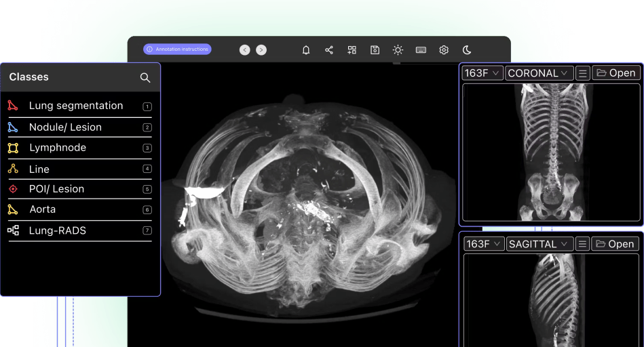Image resolution: width=644 pixels, height=347 pixels.
Task: Select the Line polyline icon
Action: click(13, 169)
